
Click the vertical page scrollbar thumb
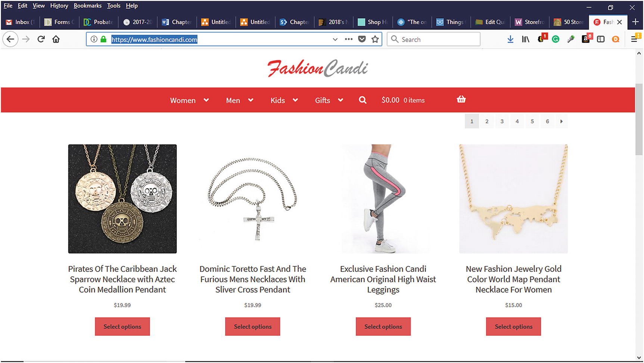point(639,119)
